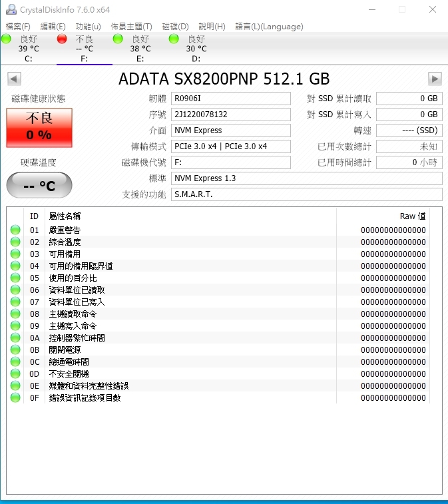
Task: Click the 屬性名稱 column header
Action: (x=190, y=216)
